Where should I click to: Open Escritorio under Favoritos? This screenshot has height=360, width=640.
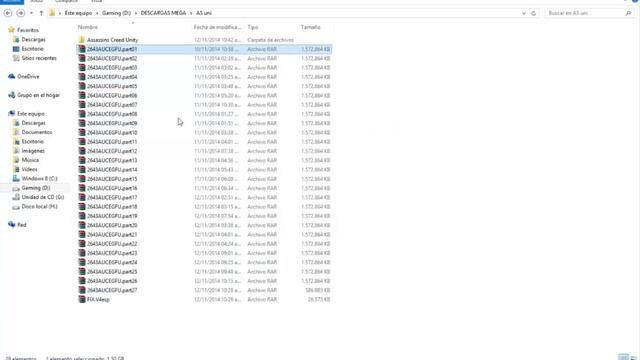(x=33, y=49)
